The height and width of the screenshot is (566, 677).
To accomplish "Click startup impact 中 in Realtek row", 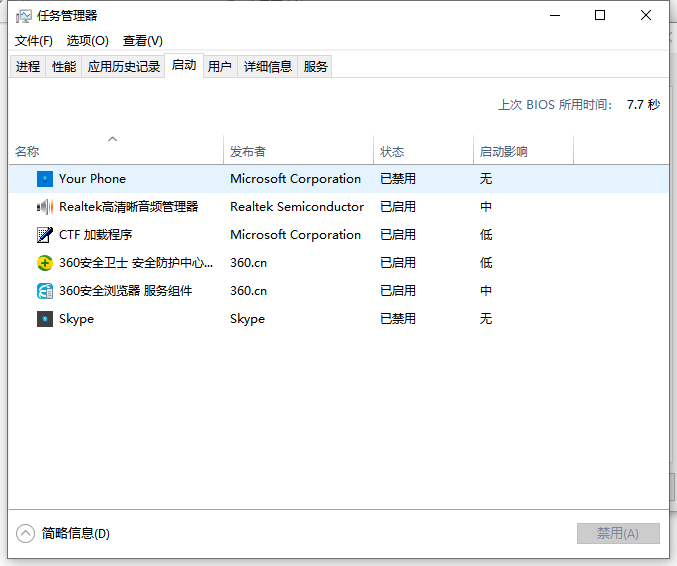I will (486, 207).
